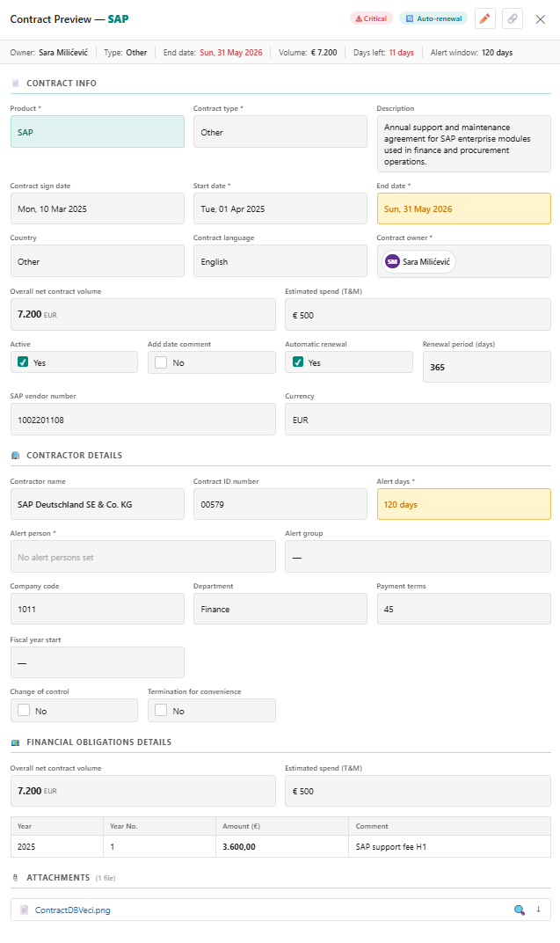The width and height of the screenshot is (560, 943).
Task: Click header End date Sun, 31 May 2026
Action: [213, 52]
